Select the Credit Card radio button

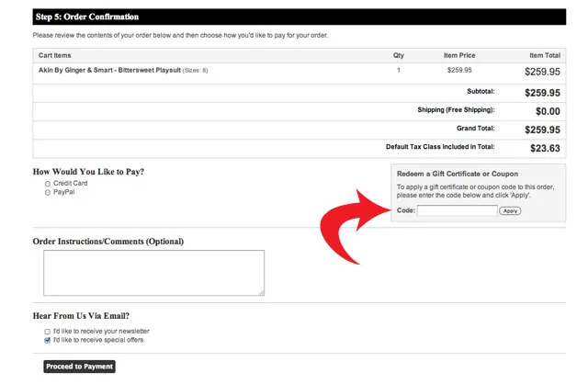pos(48,185)
